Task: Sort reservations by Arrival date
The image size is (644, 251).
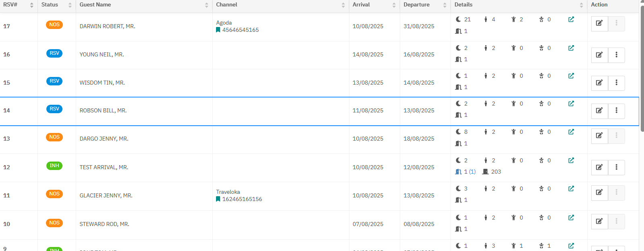Action: coord(394,5)
